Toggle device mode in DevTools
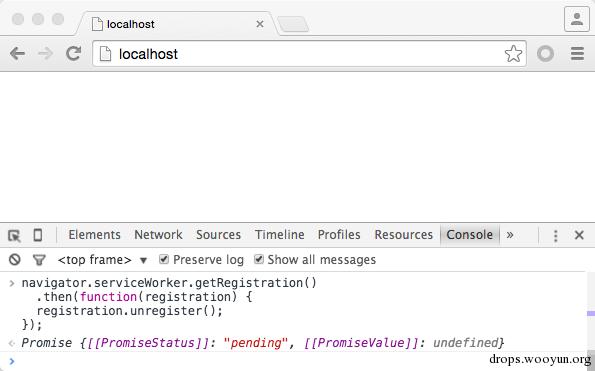The height and width of the screenshot is (371, 595). pyautogui.click(x=38, y=235)
